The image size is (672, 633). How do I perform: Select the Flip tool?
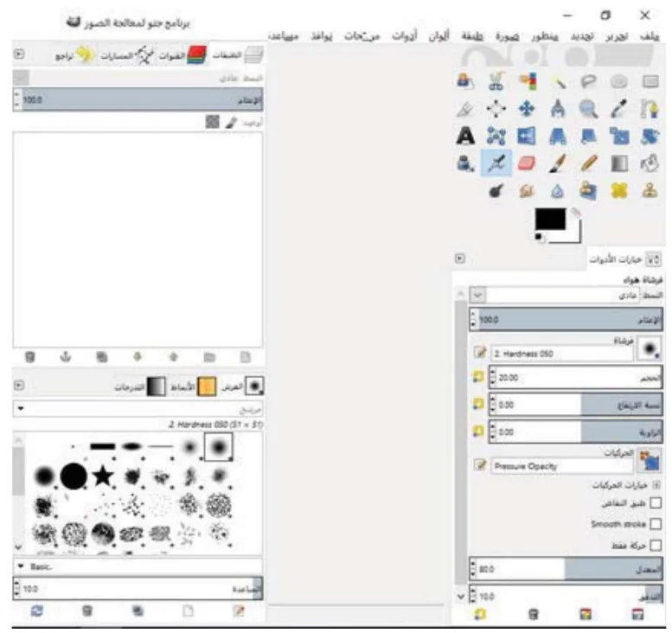(x=527, y=137)
